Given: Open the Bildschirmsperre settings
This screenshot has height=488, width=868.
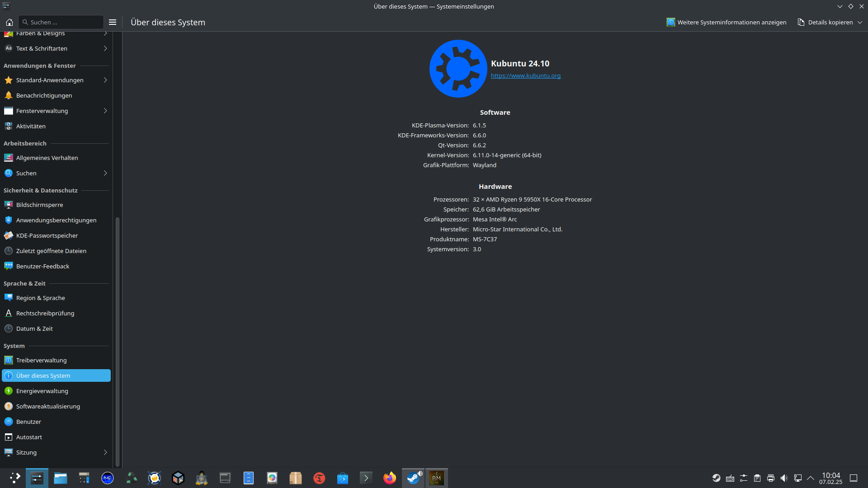Looking at the screenshot, I should coord(39,205).
